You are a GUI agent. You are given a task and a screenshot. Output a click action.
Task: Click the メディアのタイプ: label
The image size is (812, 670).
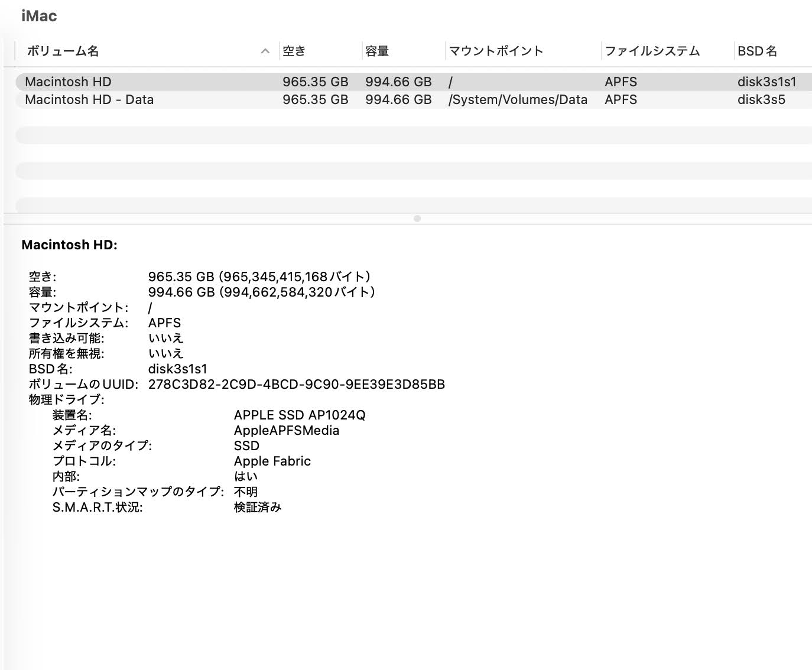click(102, 445)
